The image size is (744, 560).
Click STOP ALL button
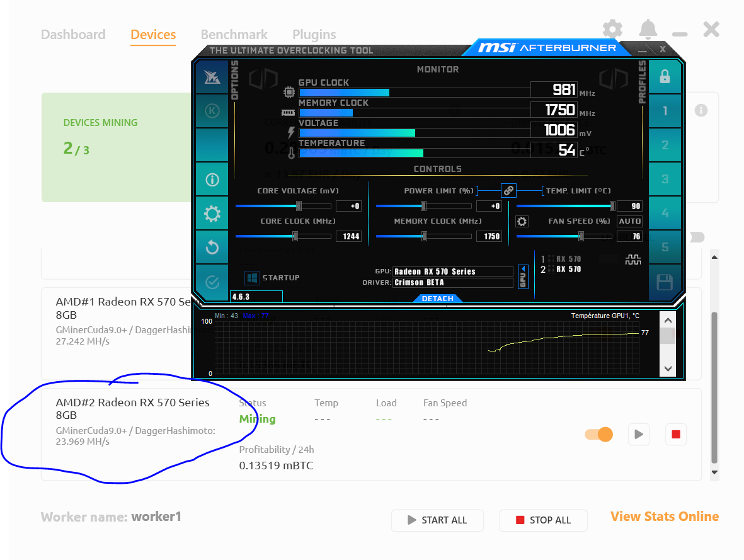[543, 520]
